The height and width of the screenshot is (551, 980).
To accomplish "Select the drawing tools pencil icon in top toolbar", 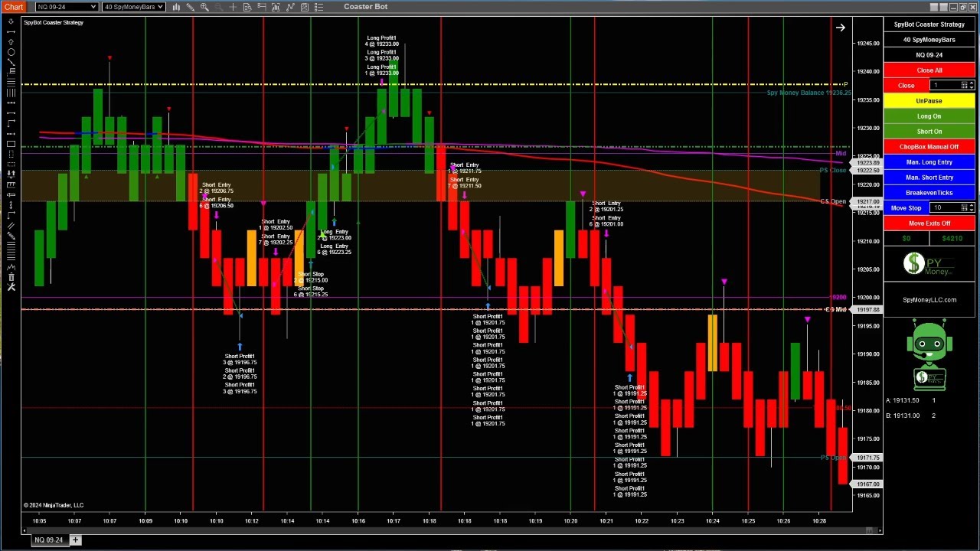I will click(190, 7).
